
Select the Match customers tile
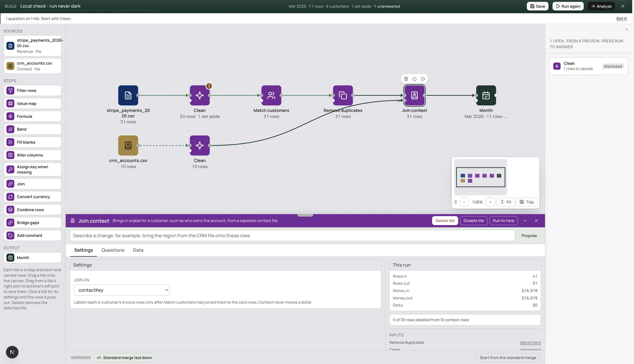(x=271, y=95)
